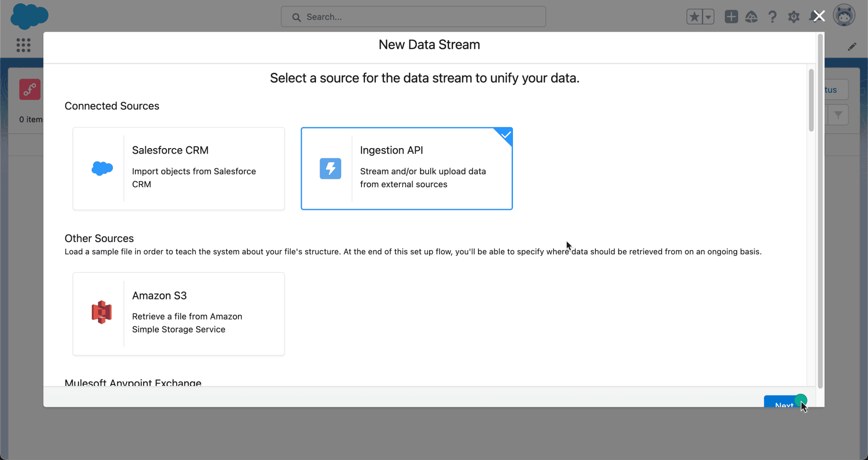The height and width of the screenshot is (460, 868).
Task: Click the Amazon S3 bucket icon
Action: pyautogui.click(x=102, y=312)
